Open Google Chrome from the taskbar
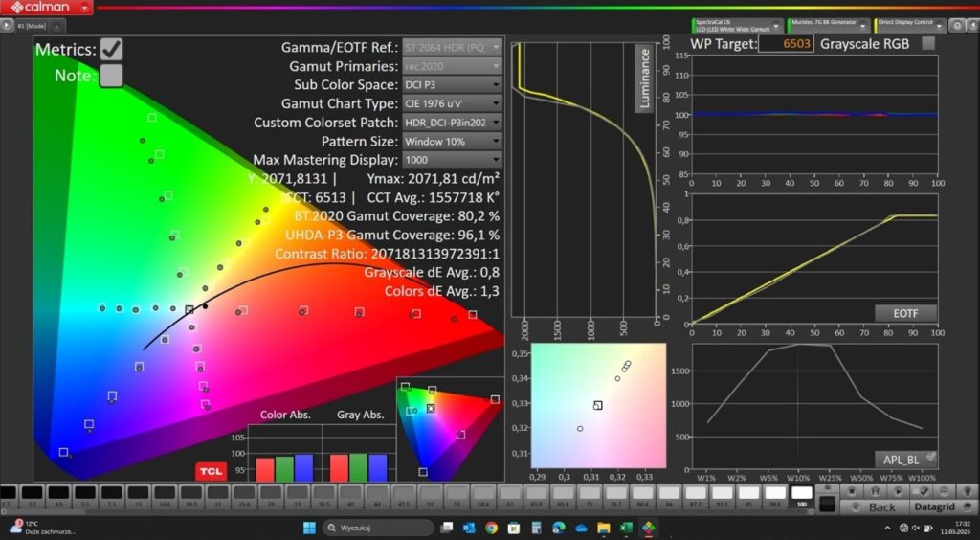 491,529
